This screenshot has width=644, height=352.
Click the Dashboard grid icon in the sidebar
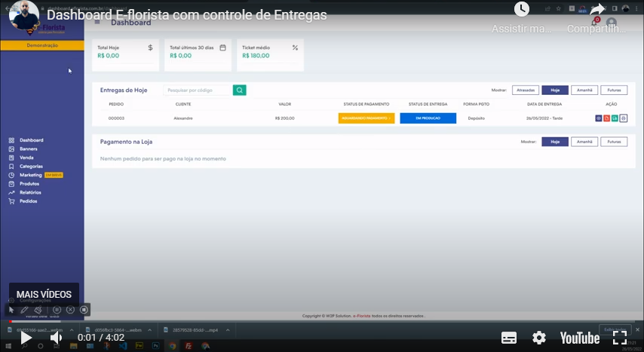pos(11,140)
